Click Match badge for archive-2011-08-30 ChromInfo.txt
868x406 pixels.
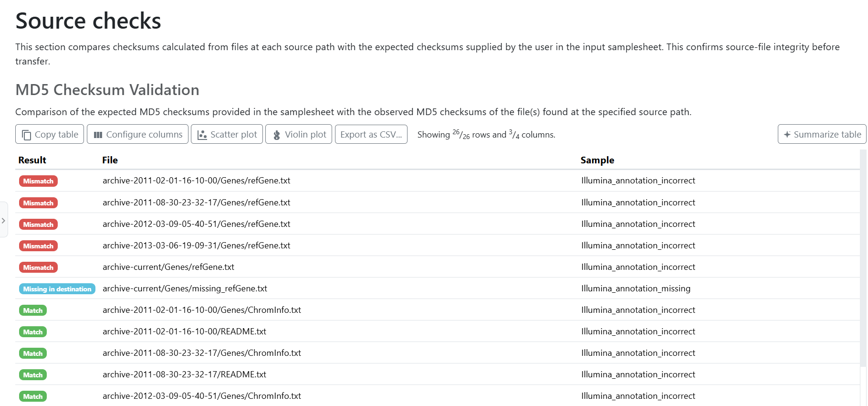33,353
